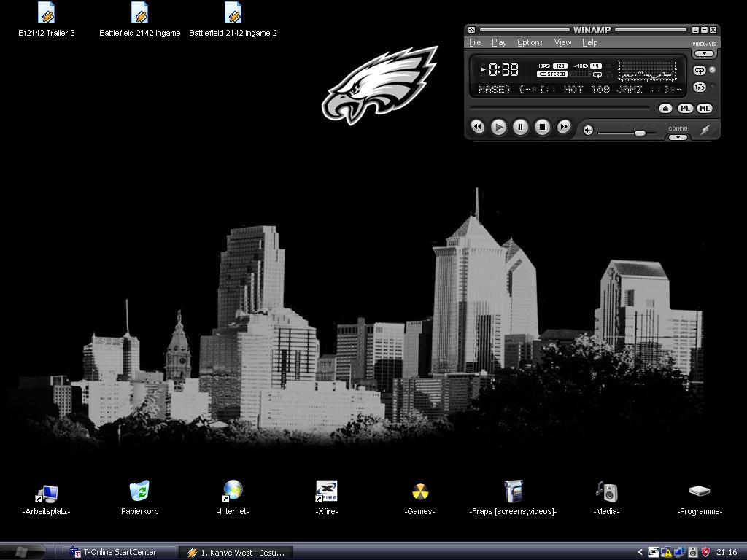
Task: Click the Winamp eject/open file button
Action: (x=665, y=108)
